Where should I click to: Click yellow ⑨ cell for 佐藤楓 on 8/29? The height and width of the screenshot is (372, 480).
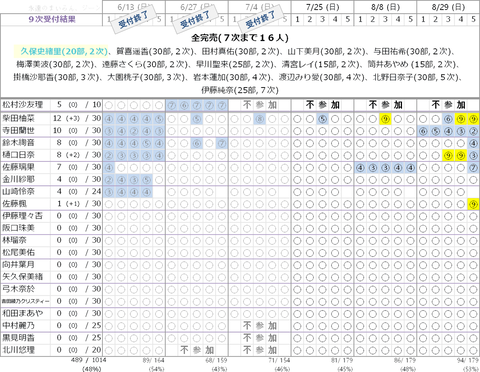click(473, 204)
